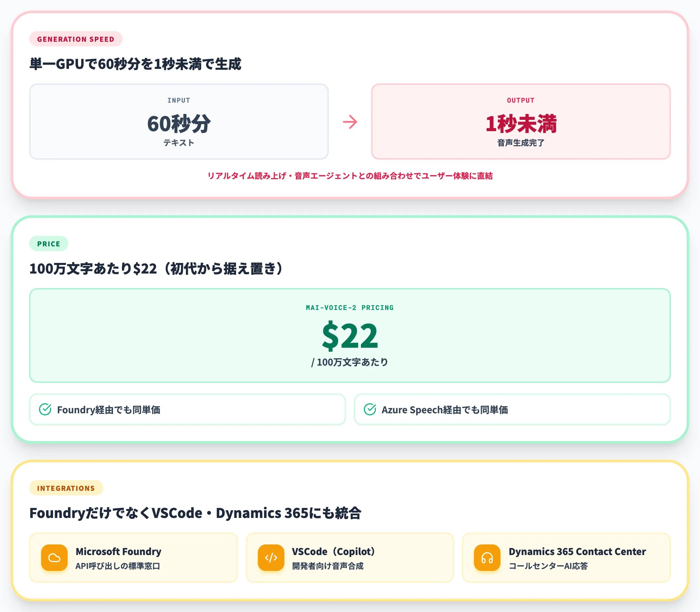Click the Microsoft Foundry title
Screen dimensions: 700x612
[119, 551]
